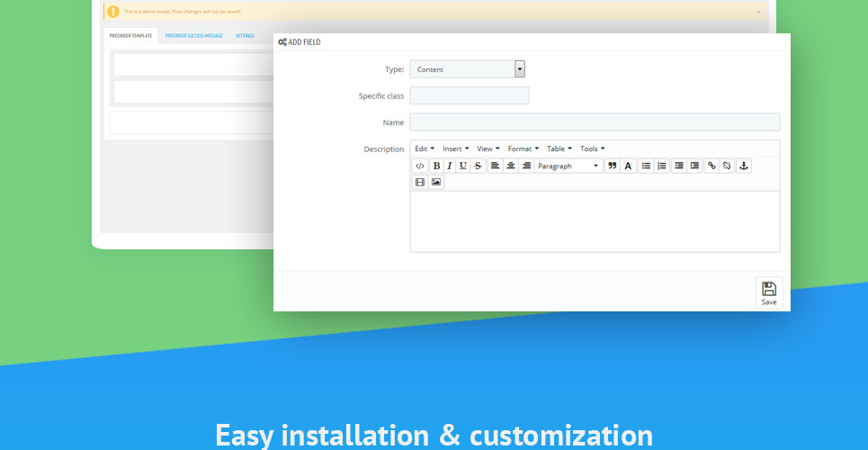Insert a numbered list
This screenshot has width=868, height=450.
pyautogui.click(x=662, y=166)
